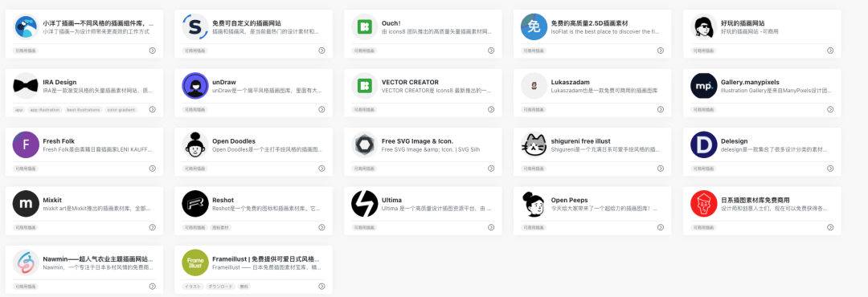Select the 'app' tag on IRA Design
This screenshot has width=868, height=297.
coord(18,109)
